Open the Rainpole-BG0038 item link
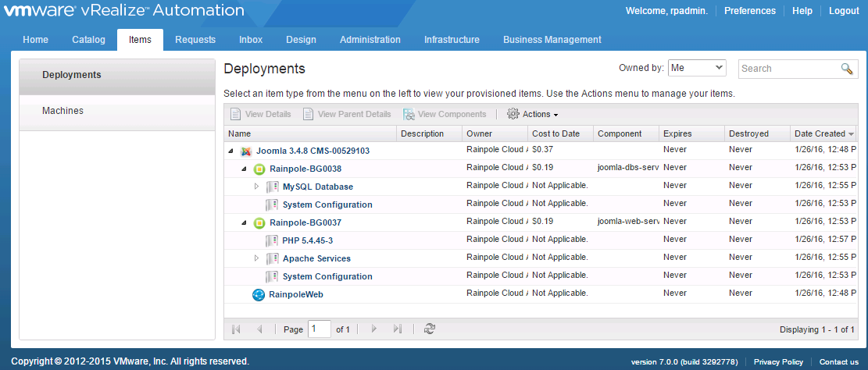This screenshot has height=370, width=868. [x=305, y=169]
